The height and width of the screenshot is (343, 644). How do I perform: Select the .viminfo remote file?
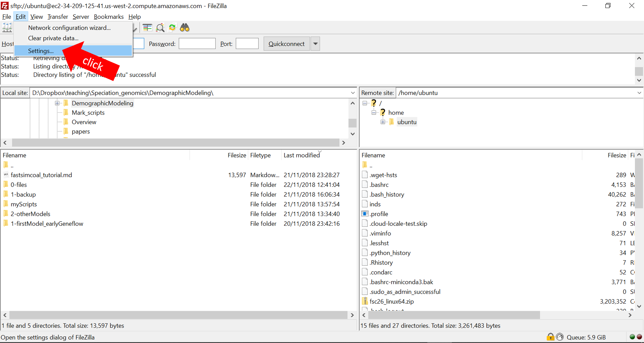point(497,233)
